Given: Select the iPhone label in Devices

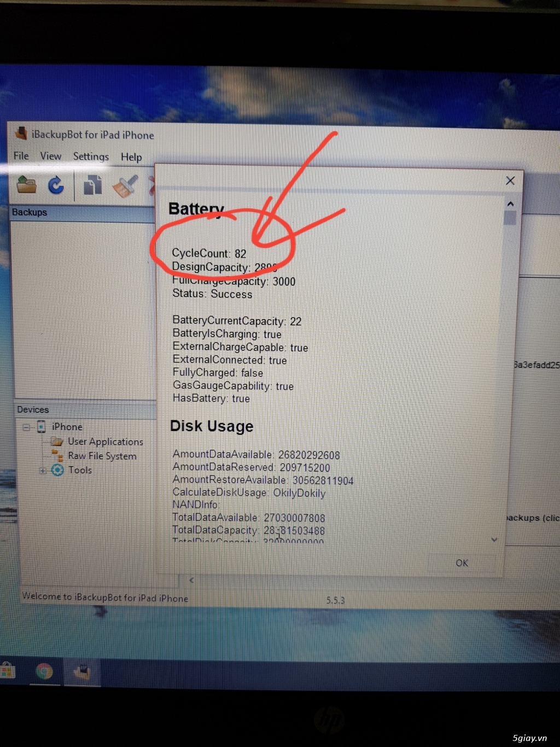Looking at the screenshot, I should (x=67, y=427).
